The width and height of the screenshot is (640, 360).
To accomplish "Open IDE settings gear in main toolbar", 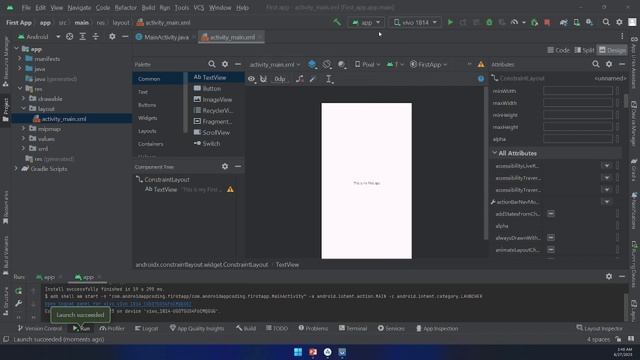I will tap(619, 22).
